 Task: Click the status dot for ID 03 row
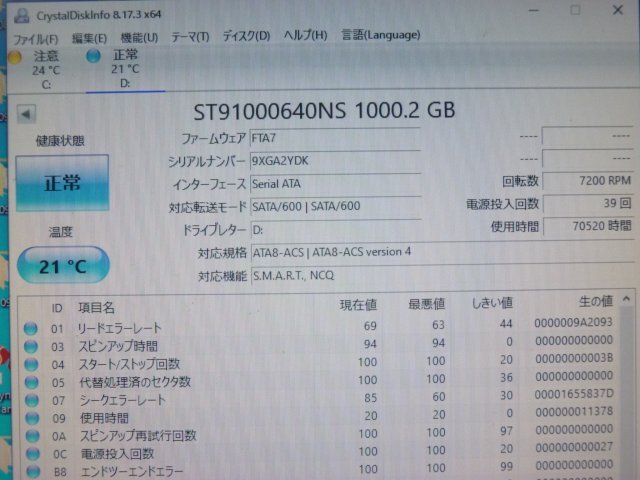31,346
